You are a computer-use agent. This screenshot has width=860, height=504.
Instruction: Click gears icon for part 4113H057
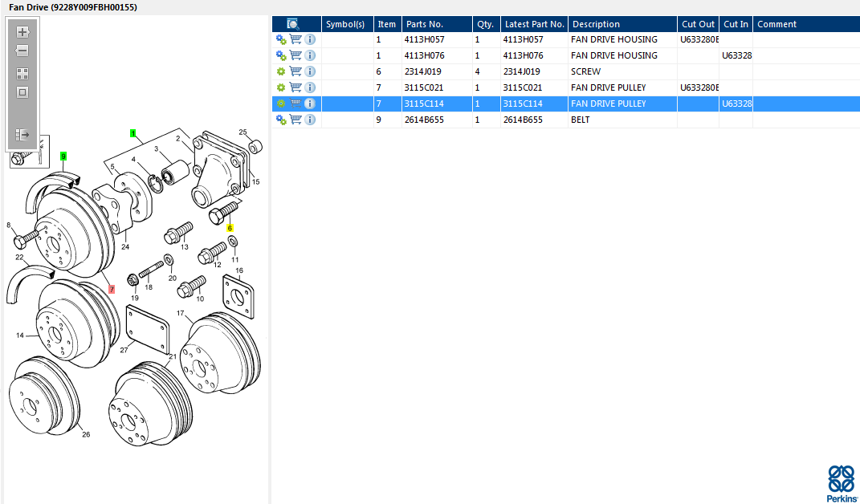tap(281, 39)
